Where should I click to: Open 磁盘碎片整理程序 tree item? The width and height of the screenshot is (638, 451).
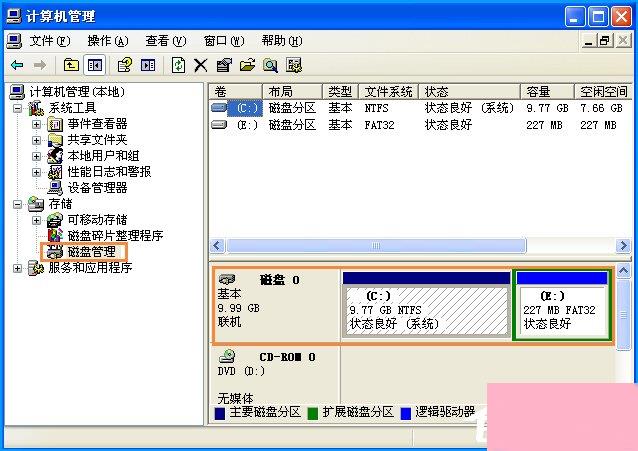[115, 236]
